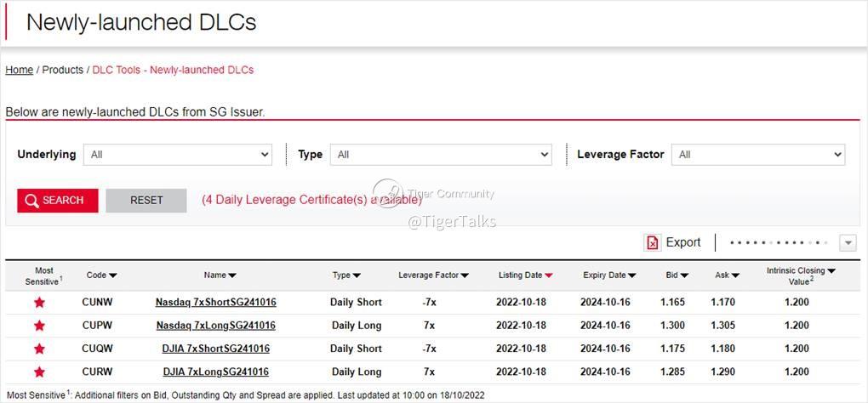Open the Underlying dropdown
This screenshot has width=868, height=403.
pyautogui.click(x=178, y=155)
